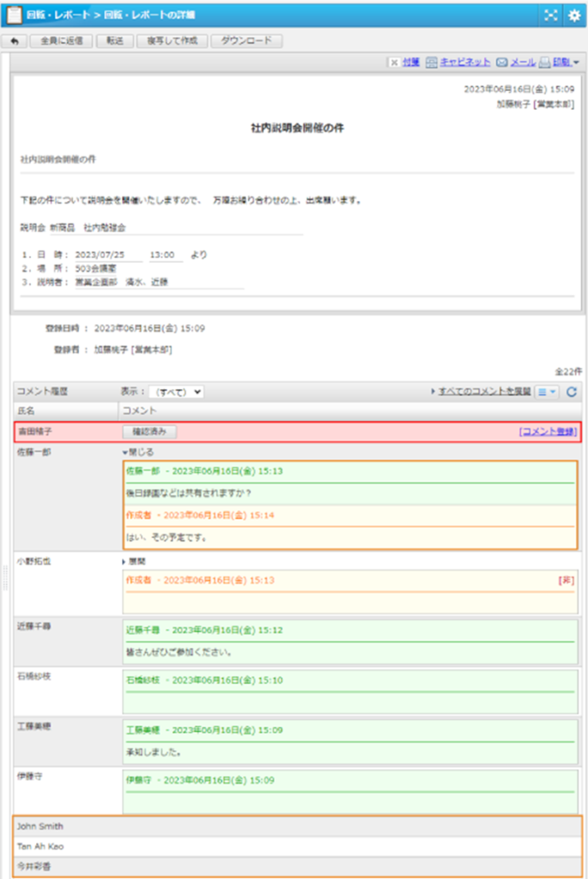The image size is (588, 879).
Task: Open the 表示 filter dropdown
Action: coord(176,391)
